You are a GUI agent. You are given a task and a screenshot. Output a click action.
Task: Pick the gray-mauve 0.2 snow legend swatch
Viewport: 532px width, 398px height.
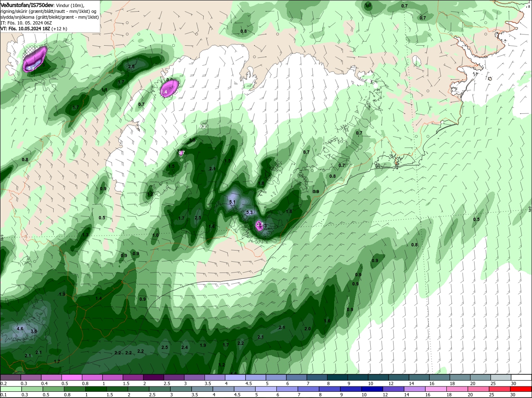tap(10, 377)
